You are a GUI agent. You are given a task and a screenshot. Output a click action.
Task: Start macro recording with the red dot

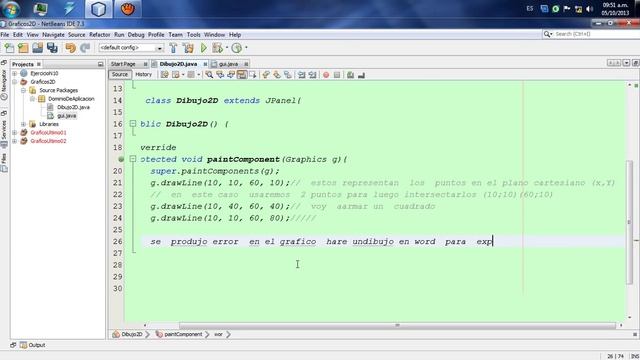coord(326,75)
